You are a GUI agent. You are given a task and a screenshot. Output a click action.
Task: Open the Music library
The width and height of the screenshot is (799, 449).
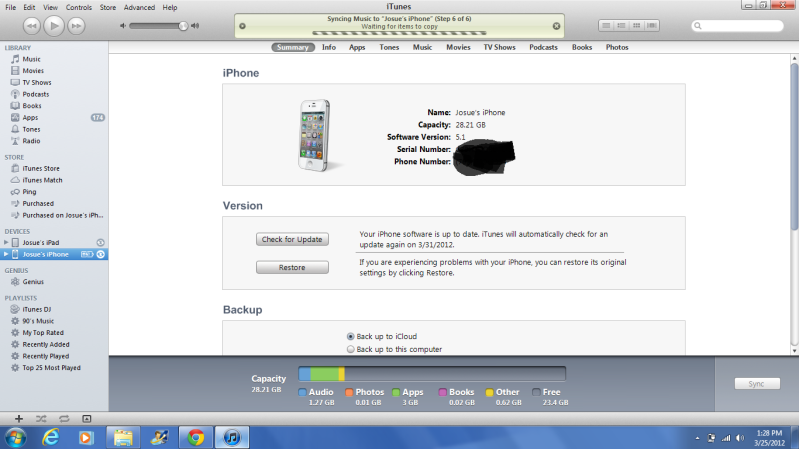(31, 59)
